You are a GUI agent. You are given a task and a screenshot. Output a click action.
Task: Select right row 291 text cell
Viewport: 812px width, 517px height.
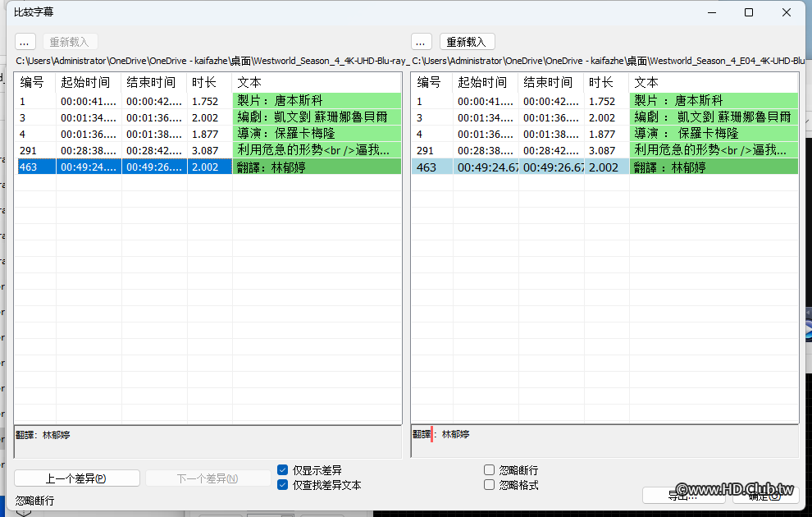click(714, 150)
